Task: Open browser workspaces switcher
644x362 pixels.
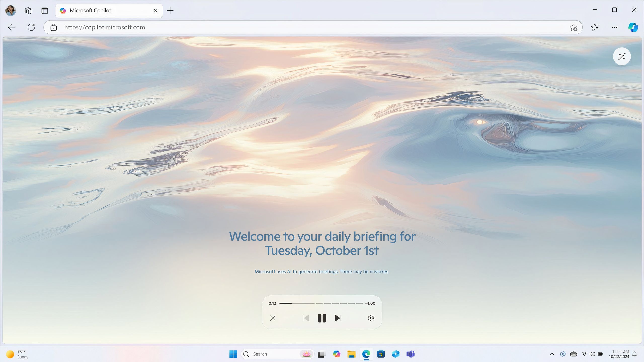Action: [28, 10]
